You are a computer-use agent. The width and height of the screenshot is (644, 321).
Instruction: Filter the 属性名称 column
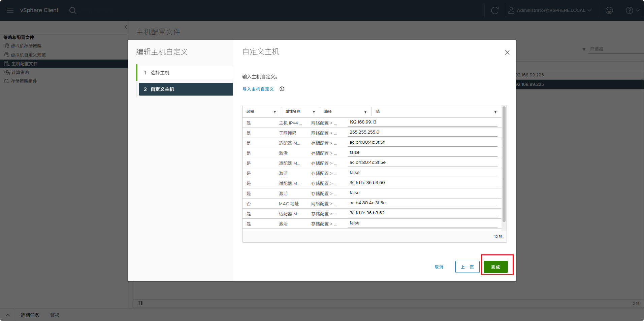pyautogui.click(x=314, y=112)
